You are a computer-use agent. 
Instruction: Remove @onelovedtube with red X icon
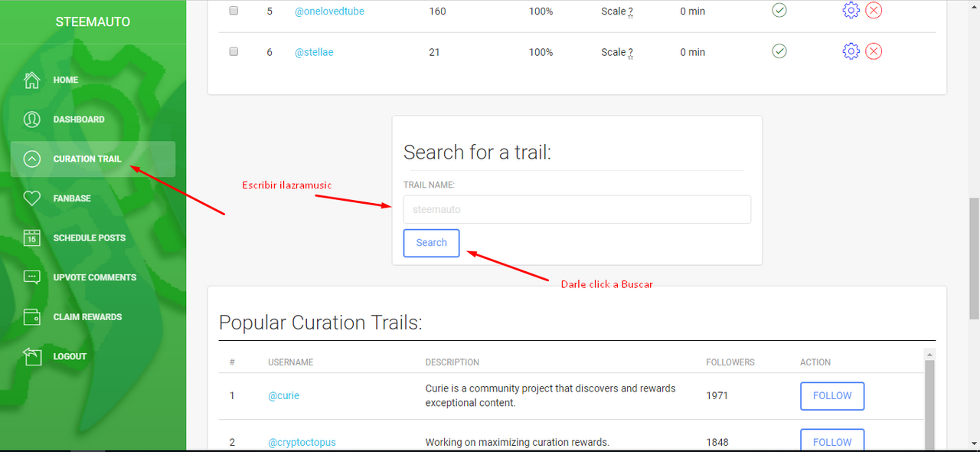click(874, 11)
